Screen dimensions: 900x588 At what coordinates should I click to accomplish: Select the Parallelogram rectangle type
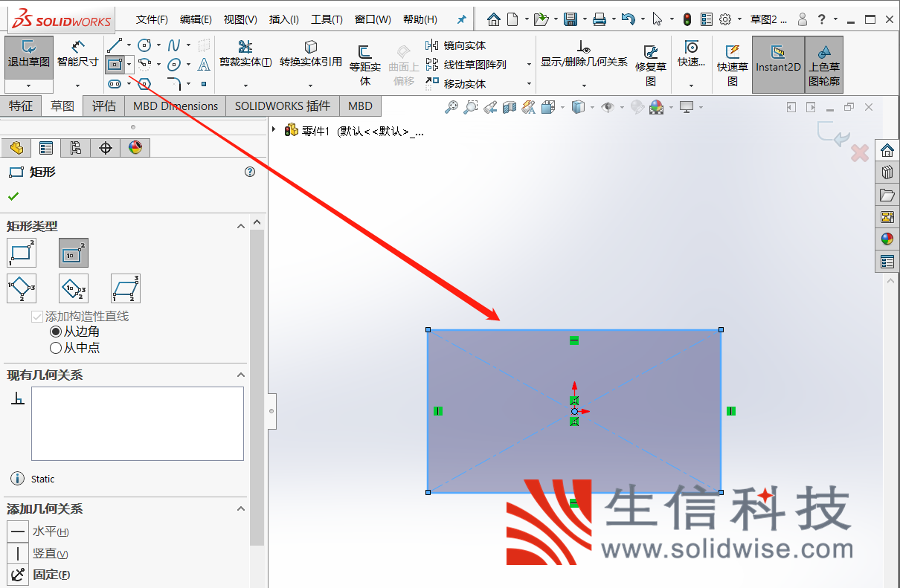[126, 288]
